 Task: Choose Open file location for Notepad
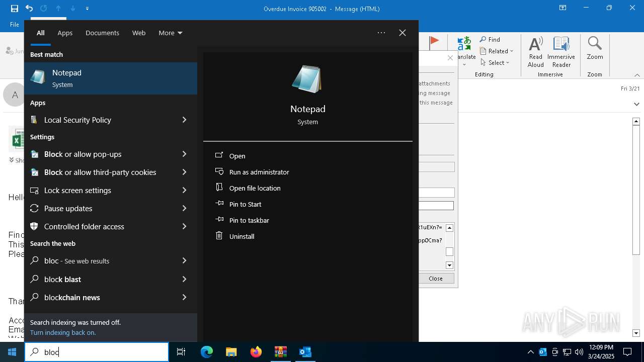click(x=255, y=188)
